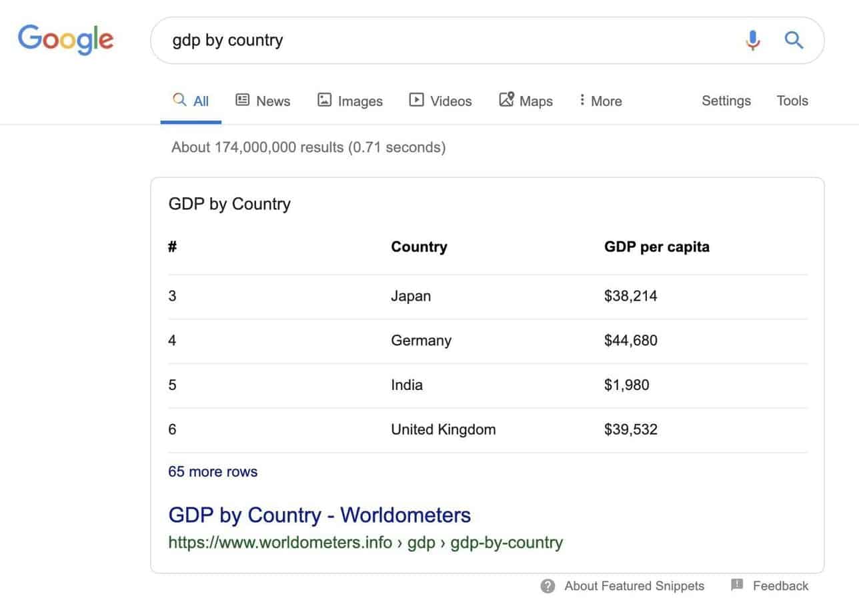Screen dimensions: 859x616
Task: Click the About Featured Snippets link
Action: [634, 585]
